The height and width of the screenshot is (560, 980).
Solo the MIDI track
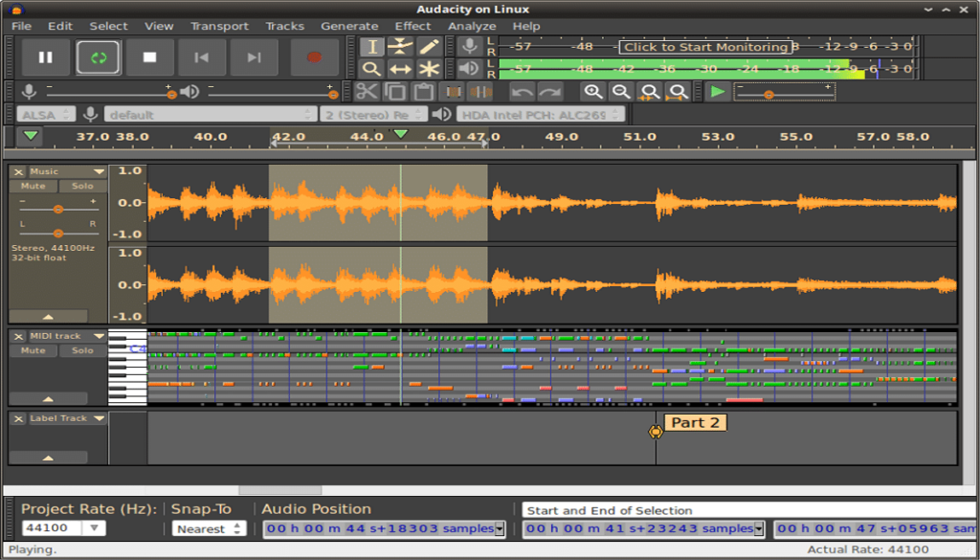tap(83, 350)
